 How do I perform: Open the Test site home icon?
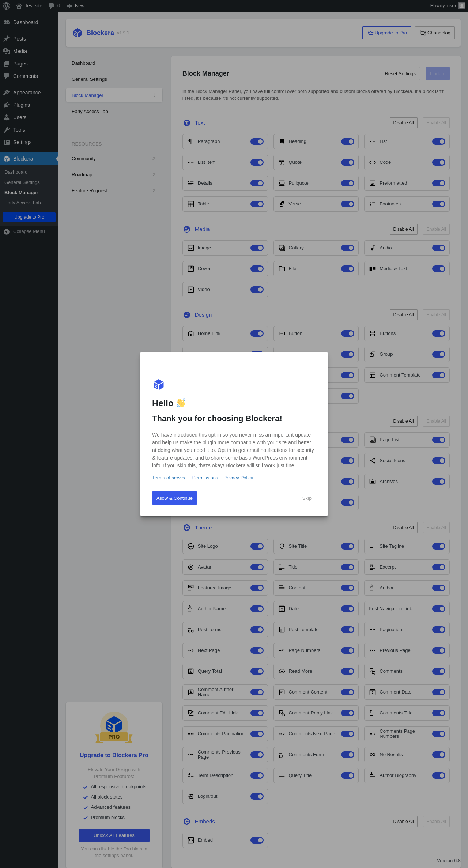click(x=19, y=6)
